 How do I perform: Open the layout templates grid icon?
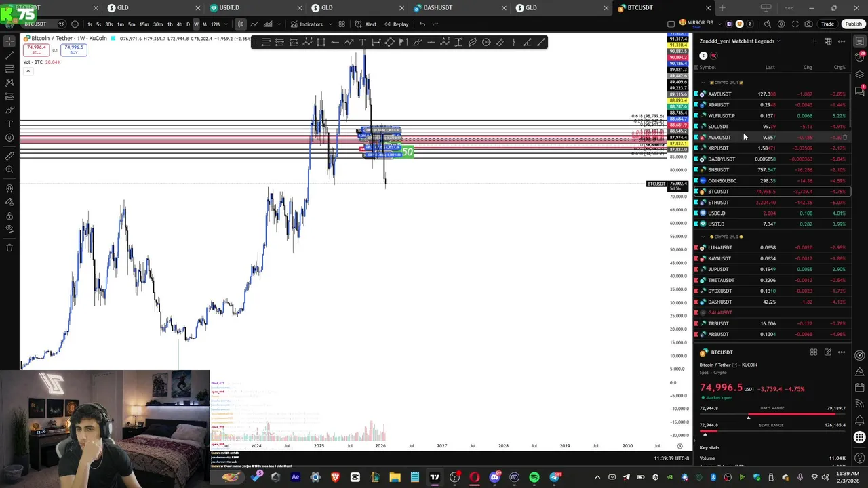(342, 24)
